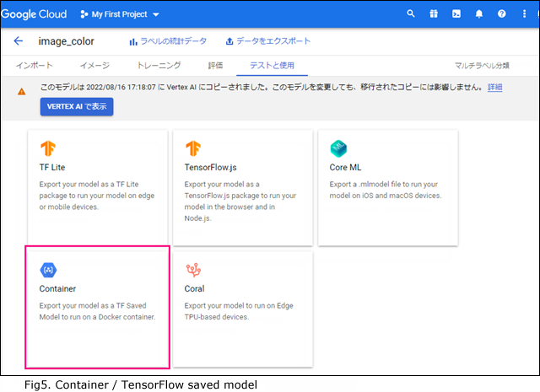Click the マルチラベル分類 label
The height and width of the screenshot is (392, 540).
point(482,66)
